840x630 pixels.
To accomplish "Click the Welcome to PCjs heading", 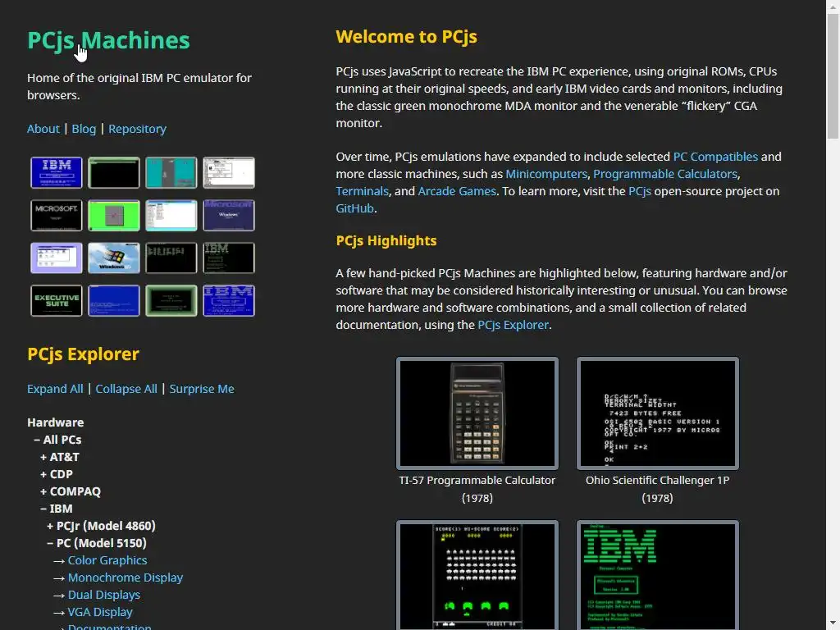I will 406,36.
